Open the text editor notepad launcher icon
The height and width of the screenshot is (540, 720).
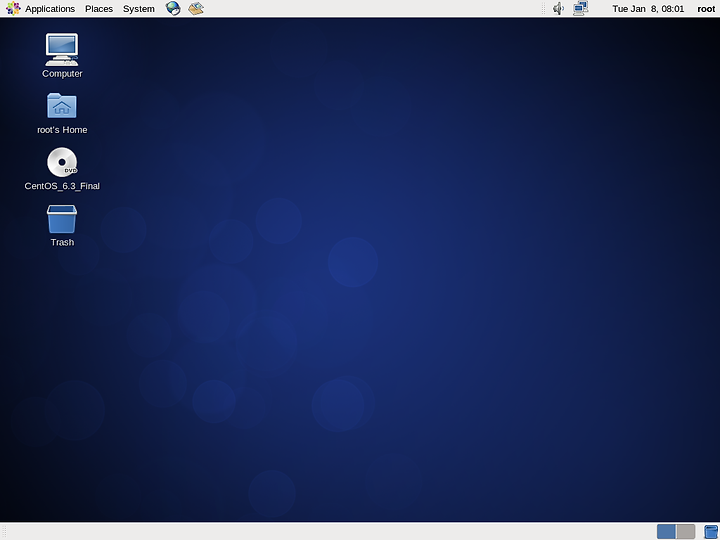196,8
